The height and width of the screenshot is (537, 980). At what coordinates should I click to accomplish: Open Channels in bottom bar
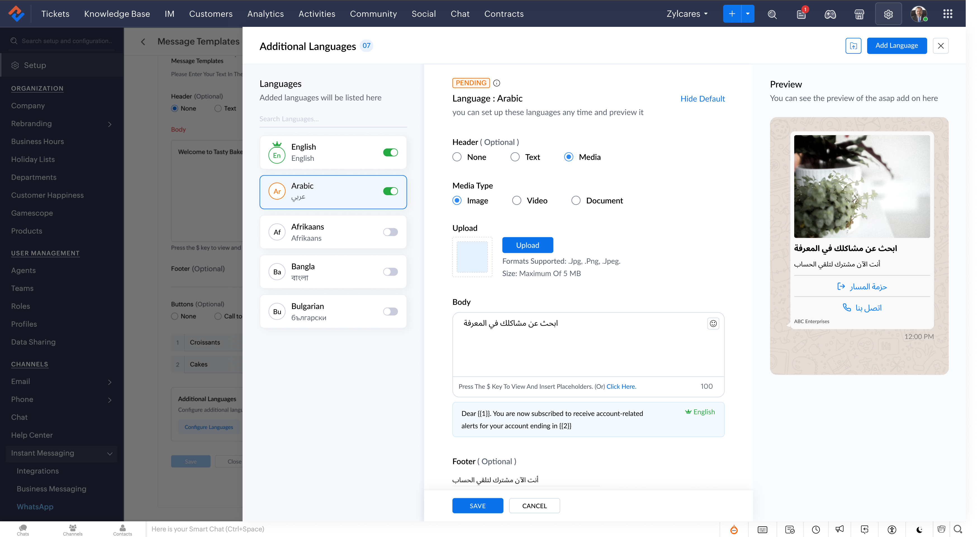point(73,530)
